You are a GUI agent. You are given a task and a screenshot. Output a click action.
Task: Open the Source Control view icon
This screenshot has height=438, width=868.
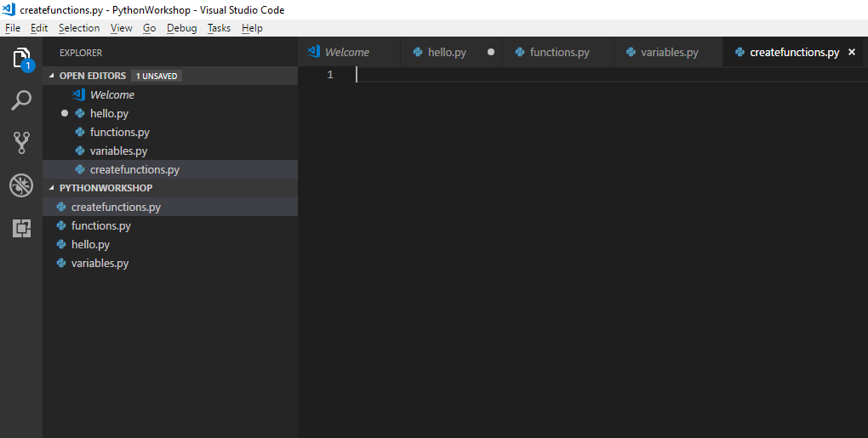pos(21,143)
